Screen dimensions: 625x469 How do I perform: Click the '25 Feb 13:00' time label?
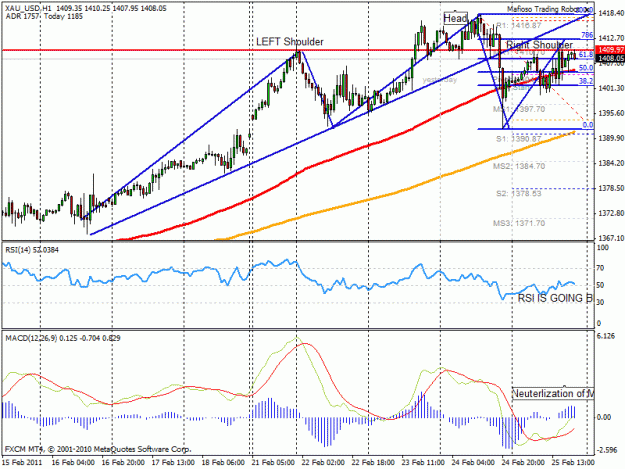[x=573, y=463]
